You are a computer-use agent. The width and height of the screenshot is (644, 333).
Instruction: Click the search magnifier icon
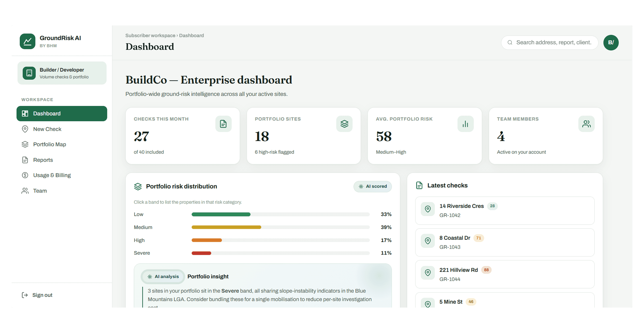(x=510, y=42)
